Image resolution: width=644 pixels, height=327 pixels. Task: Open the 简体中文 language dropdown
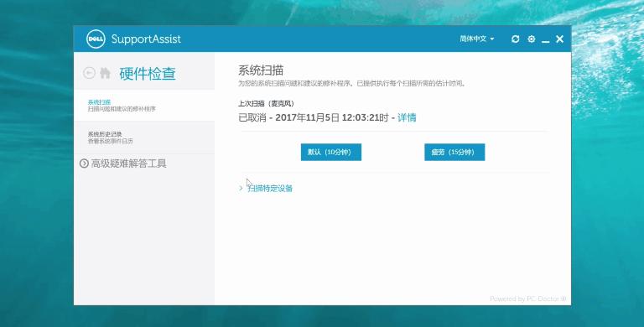[477, 39]
